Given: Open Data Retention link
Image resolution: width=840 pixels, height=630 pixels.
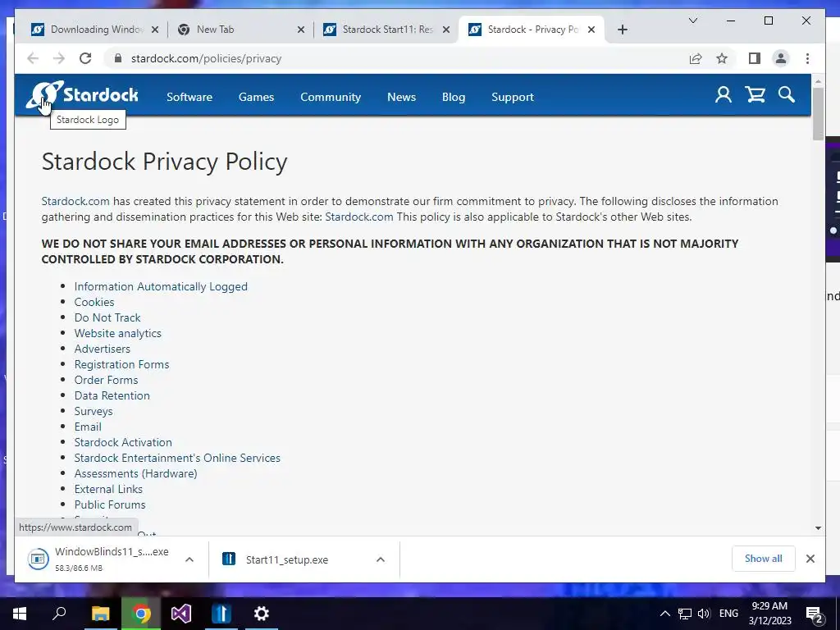Looking at the screenshot, I should [x=112, y=395].
